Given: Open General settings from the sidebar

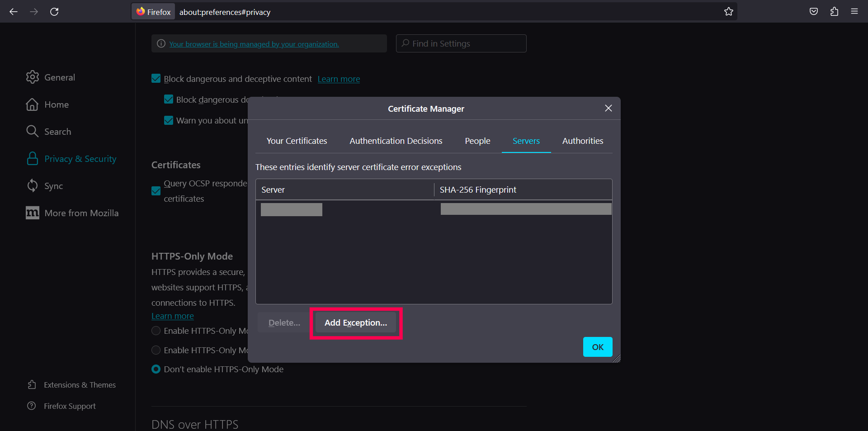Looking at the screenshot, I should 59,77.
